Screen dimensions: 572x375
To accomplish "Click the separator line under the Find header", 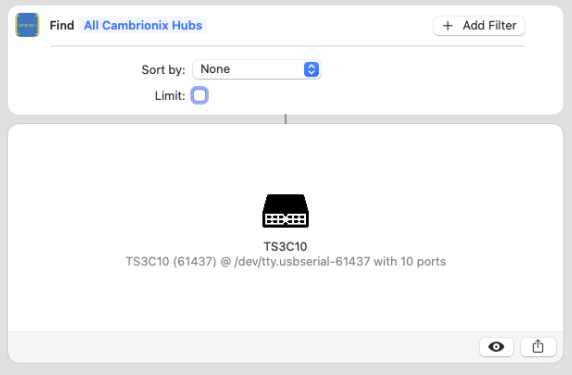I will [x=287, y=46].
